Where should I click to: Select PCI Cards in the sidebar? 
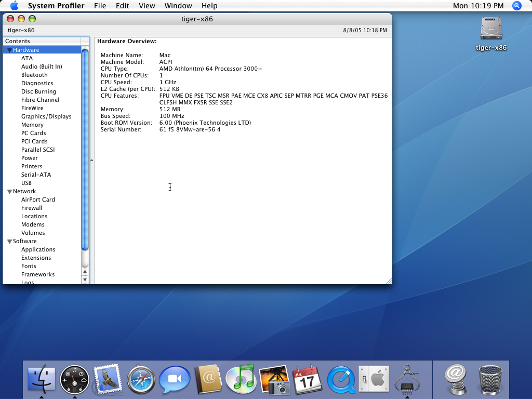[x=34, y=141]
